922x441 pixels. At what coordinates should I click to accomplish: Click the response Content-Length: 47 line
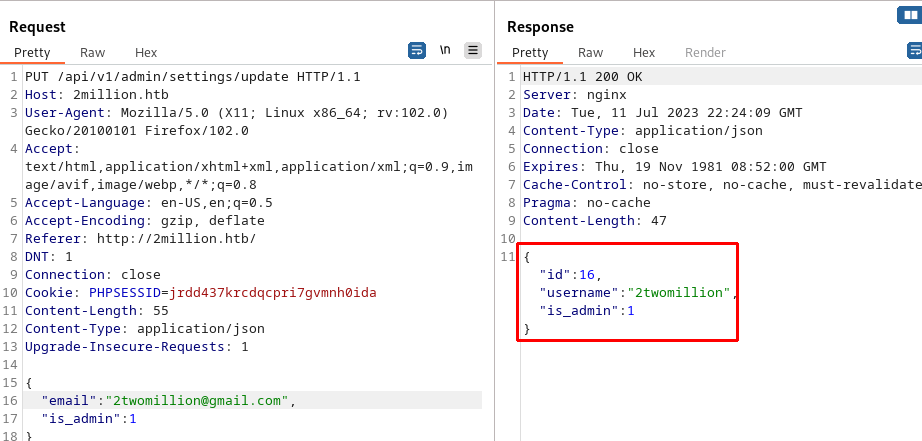point(594,221)
